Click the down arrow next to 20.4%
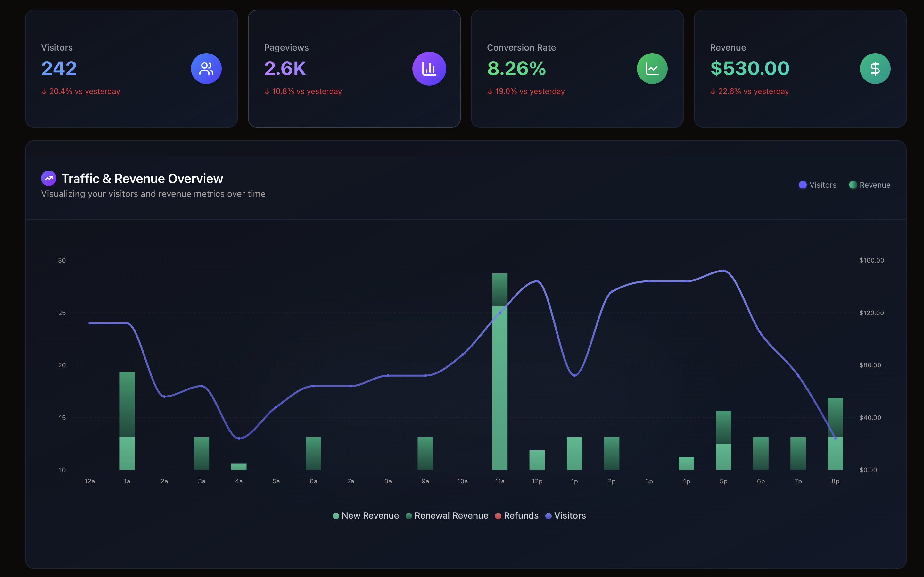 point(44,92)
